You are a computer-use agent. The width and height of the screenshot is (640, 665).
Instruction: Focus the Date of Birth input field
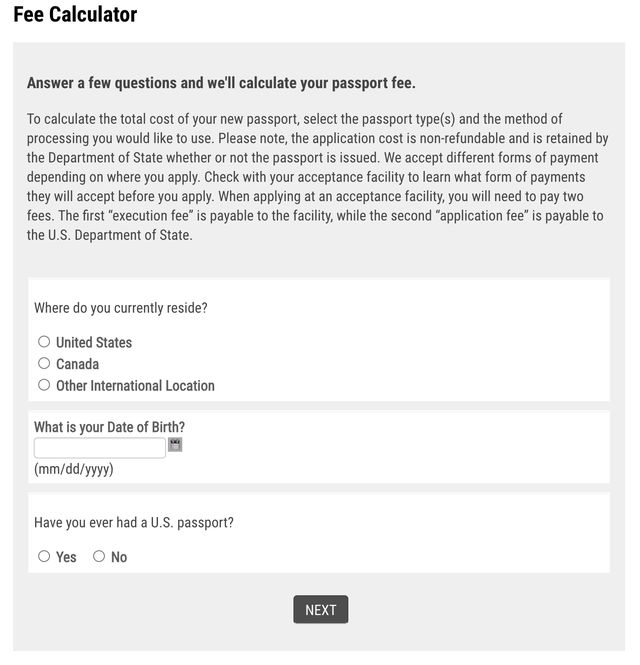[99, 448]
